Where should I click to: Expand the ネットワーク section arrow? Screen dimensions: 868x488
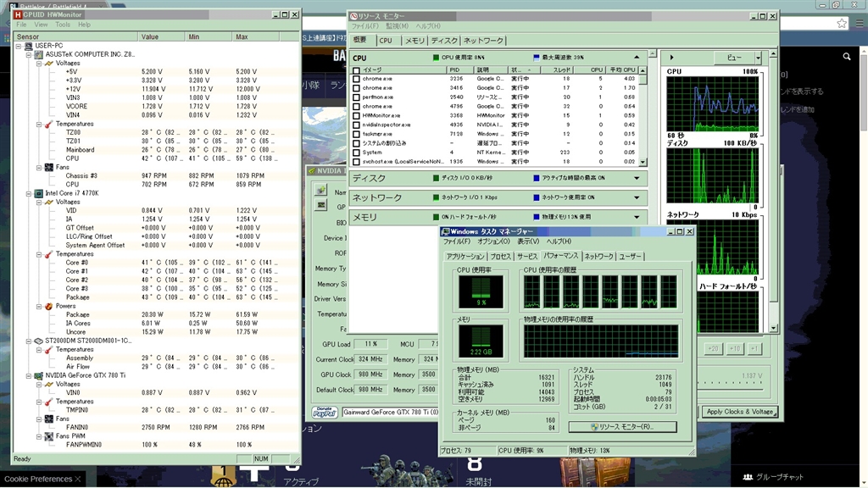(x=637, y=197)
